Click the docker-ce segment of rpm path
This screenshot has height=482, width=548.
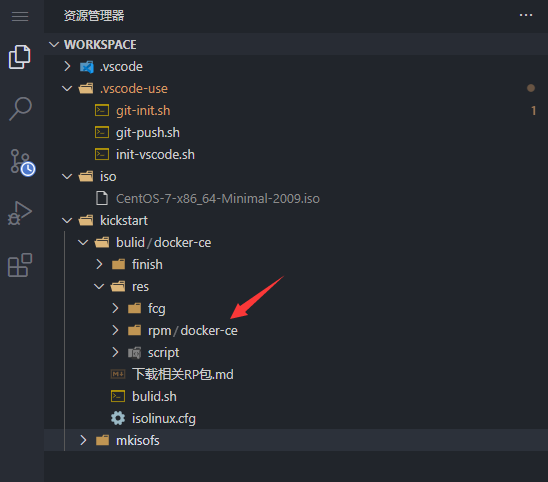coord(209,331)
